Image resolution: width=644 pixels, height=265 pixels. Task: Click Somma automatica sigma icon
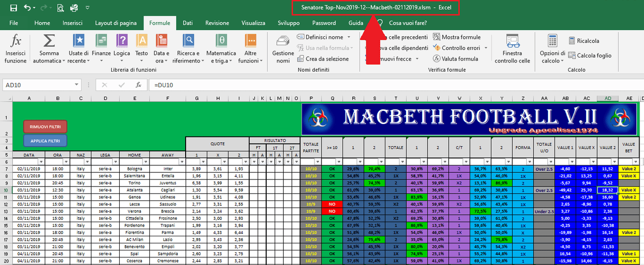pyautogui.click(x=49, y=40)
